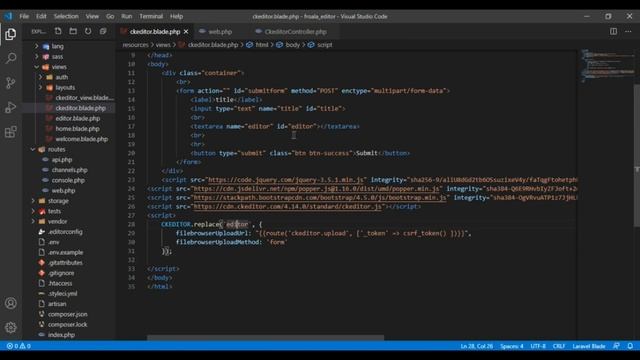The width and height of the screenshot is (640, 360).
Task: Open the Selection menu
Action: (66, 16)
